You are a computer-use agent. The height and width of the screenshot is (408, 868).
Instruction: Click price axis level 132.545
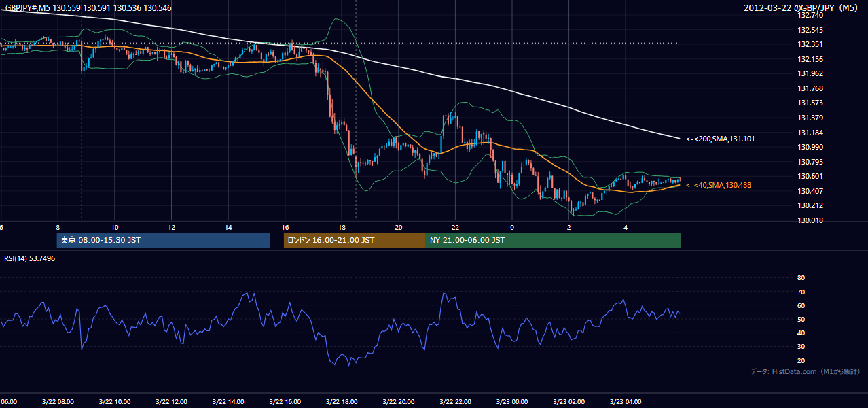pyautogui.click(x=809, y=30)
